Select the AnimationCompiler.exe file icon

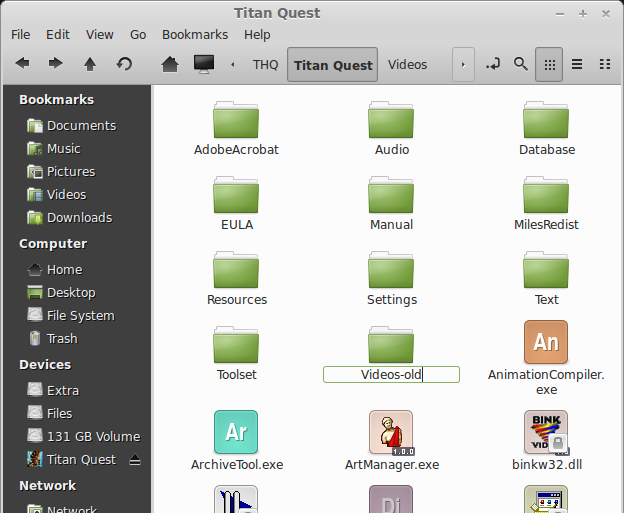click(546, 342)
